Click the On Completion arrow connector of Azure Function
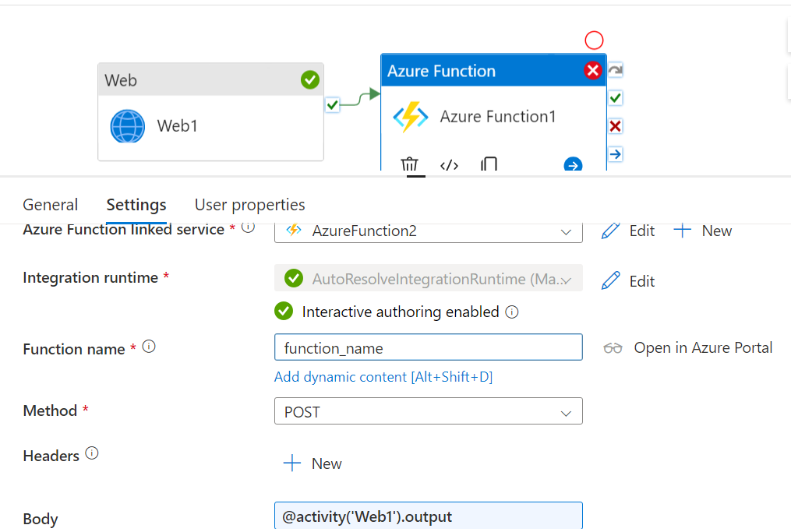The image size is (791, 532). click(x=615, y=154)
